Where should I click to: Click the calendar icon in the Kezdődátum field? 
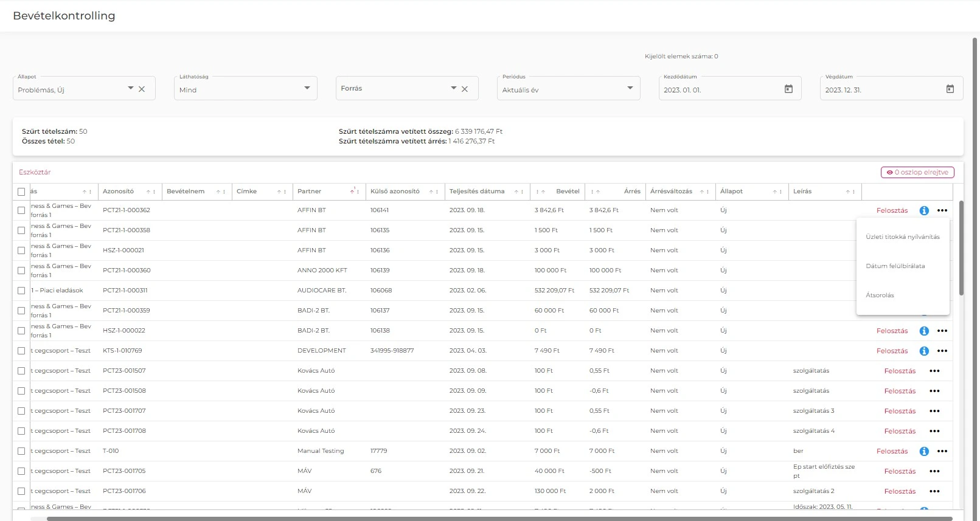pos(788,89)
